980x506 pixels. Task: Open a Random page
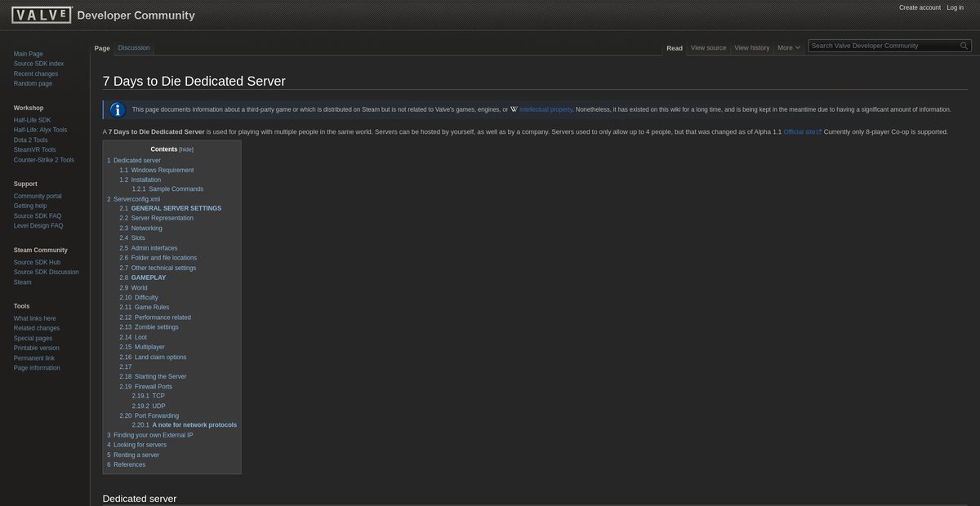(x=33, y=83)
